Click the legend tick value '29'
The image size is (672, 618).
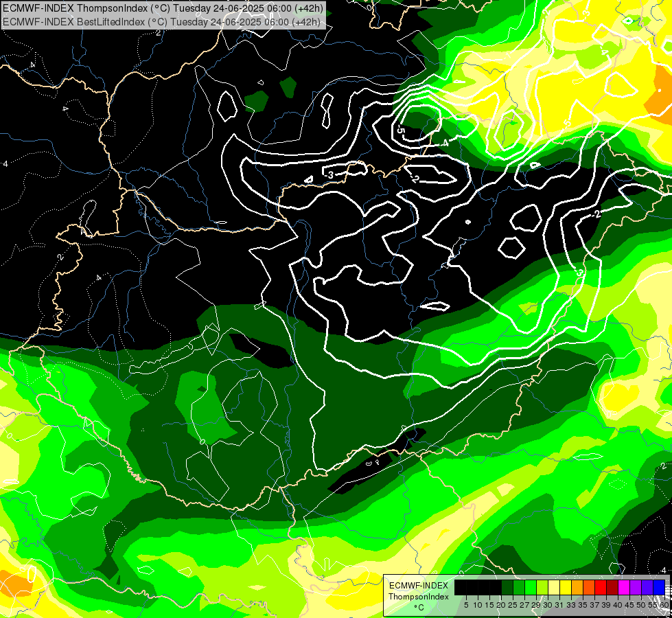click(536, 605)
